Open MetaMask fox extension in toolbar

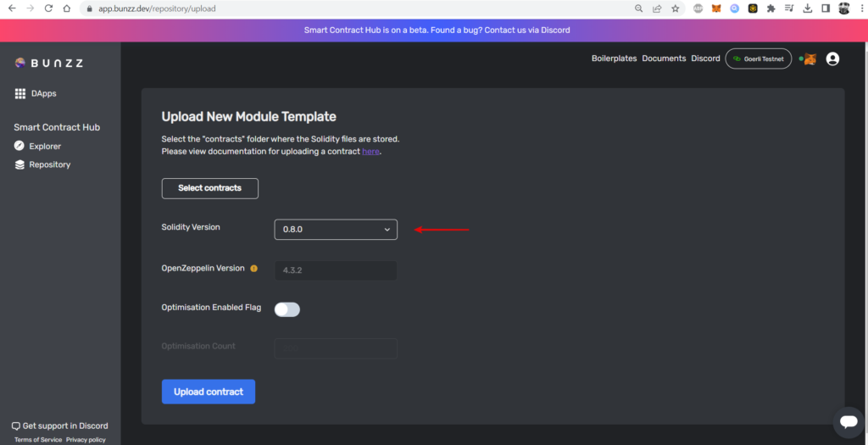click(x=716, y=8)
